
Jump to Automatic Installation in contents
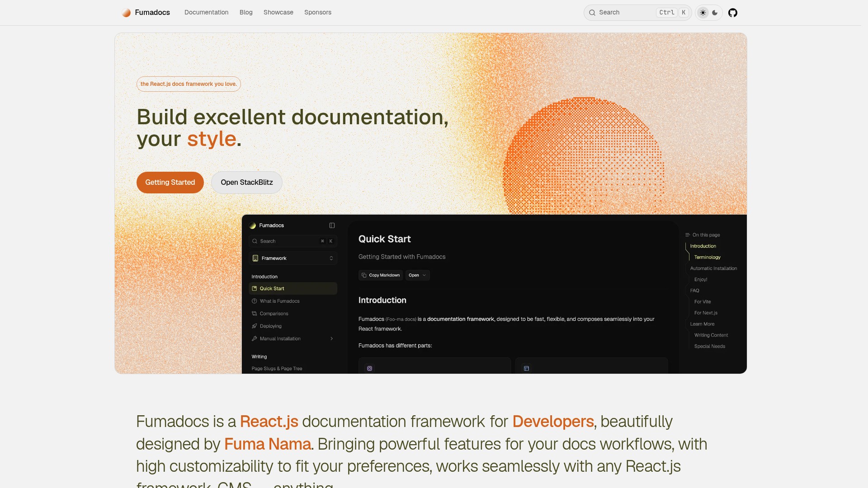pyautogui.click(x=713, y=268)
